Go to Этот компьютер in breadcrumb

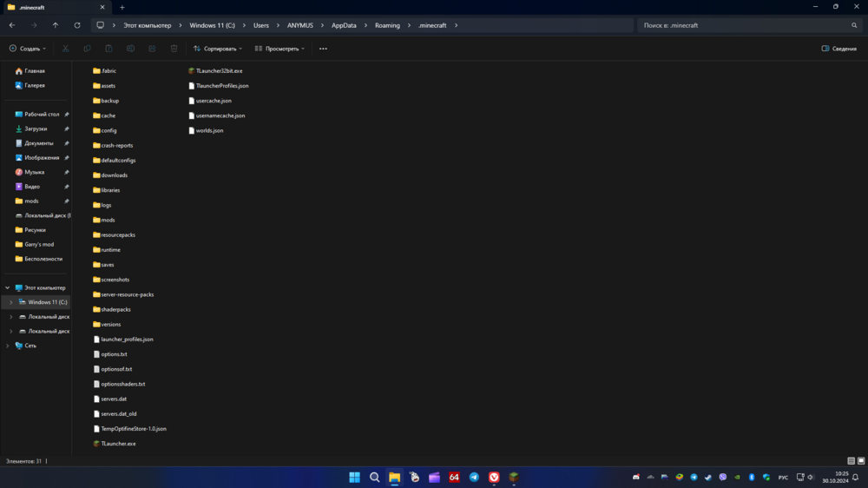point(148,25)
